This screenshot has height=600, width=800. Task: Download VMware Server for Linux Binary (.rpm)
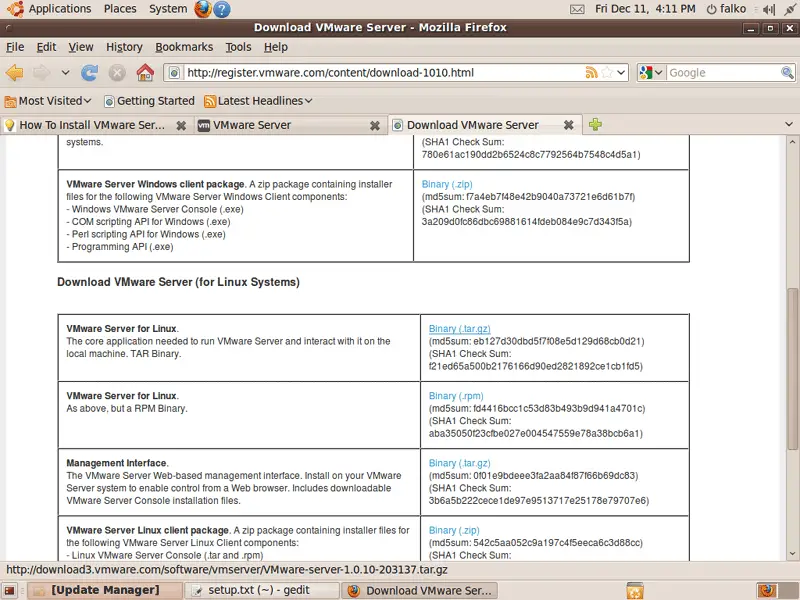(456, 396)
